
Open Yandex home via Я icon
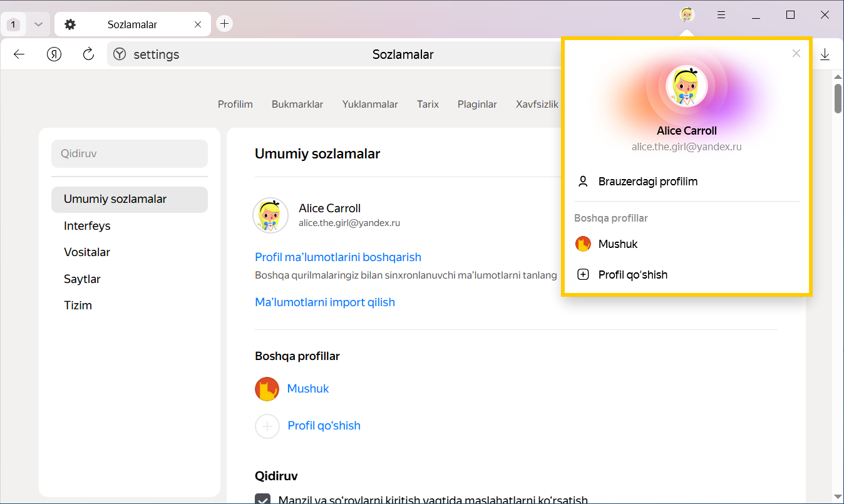(x=54, y=54)
